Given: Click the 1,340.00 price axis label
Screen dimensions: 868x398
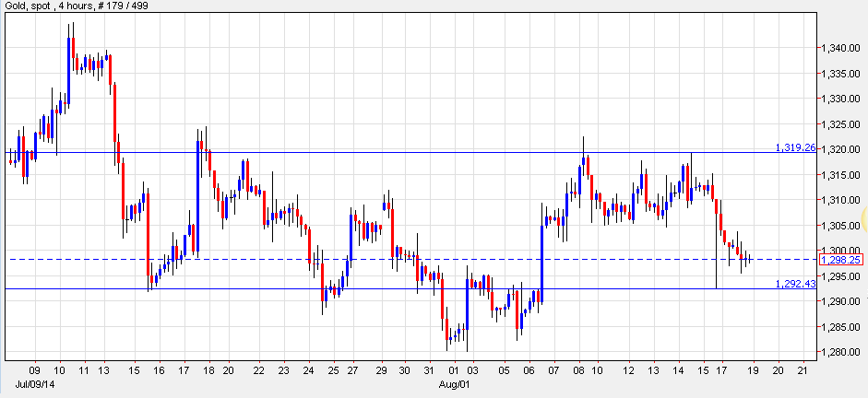Looking at the screenshot, I should click(843, 49).
